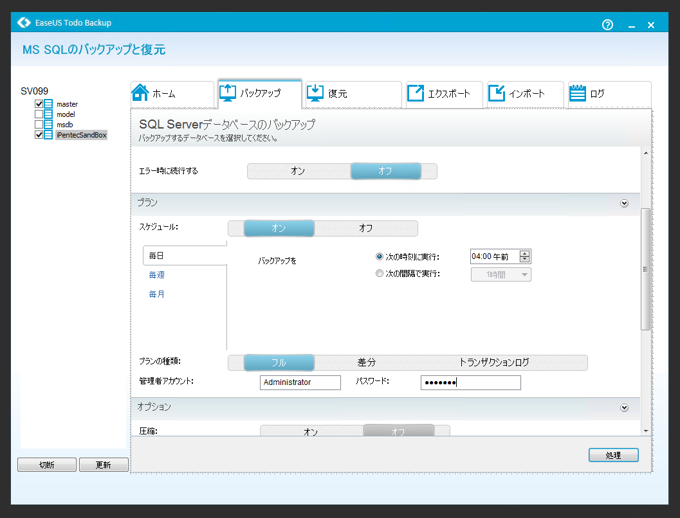Click the Export (エクスポート) arrow icon
The width and height of the screenshot is (680, 518).
coord(415,93)
